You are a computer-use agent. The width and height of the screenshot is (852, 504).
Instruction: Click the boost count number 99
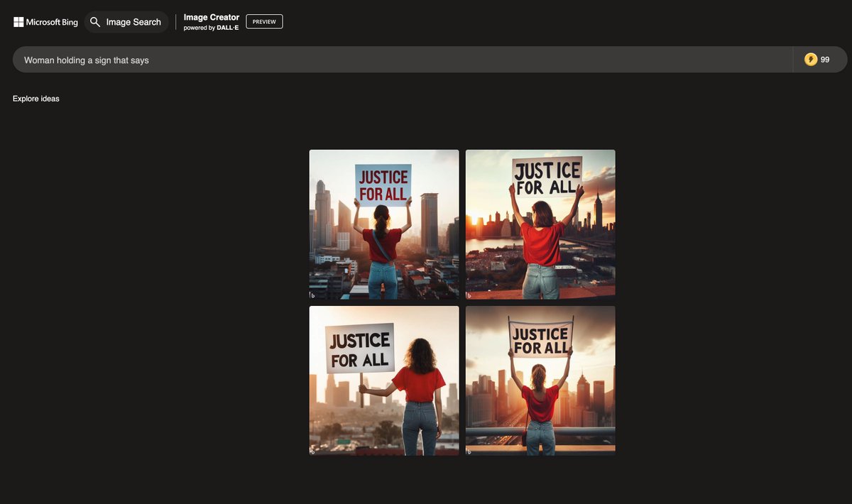point(825,60)
